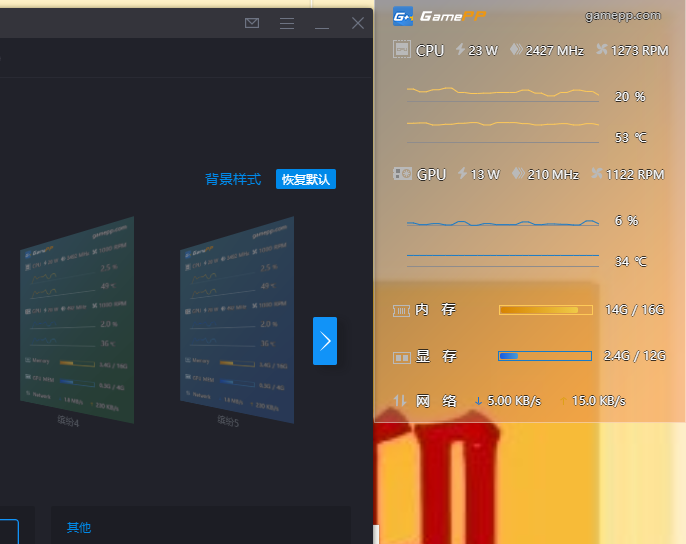Click the network upload arrow icon
686x544 pixels.
(x=563, y=401)
